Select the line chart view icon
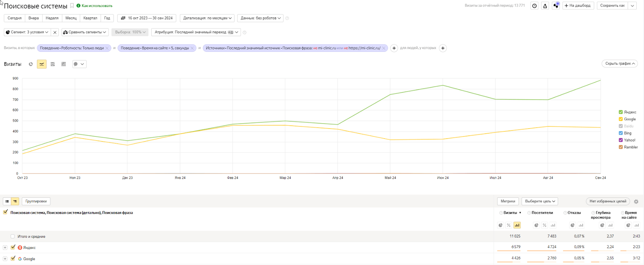644x265 pixels. click(42, 64)
